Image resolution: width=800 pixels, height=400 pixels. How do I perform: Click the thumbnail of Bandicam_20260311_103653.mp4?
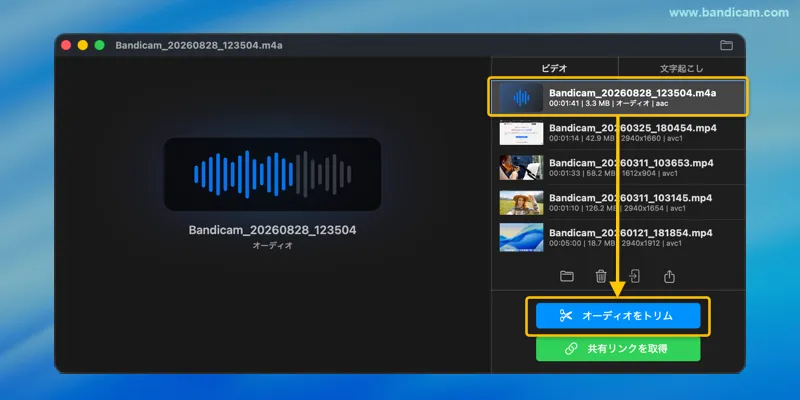click(521, 167)
